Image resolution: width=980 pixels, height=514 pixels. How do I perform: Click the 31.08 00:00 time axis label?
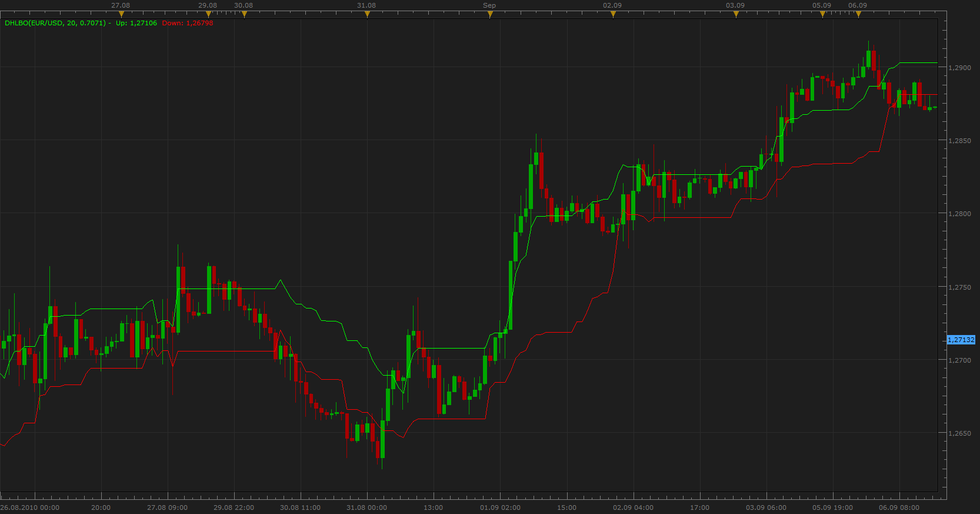click(x=367, y=508)
